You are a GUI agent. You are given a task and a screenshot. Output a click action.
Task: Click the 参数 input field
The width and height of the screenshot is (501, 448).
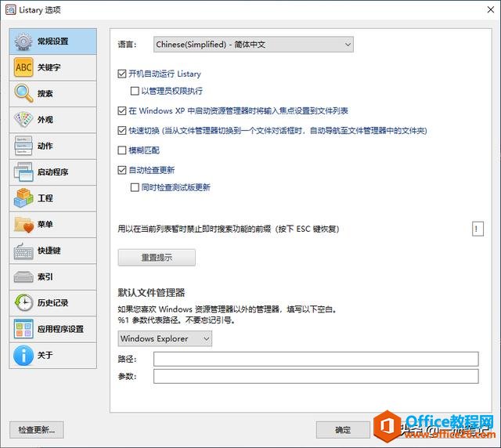tap(316, 377)
